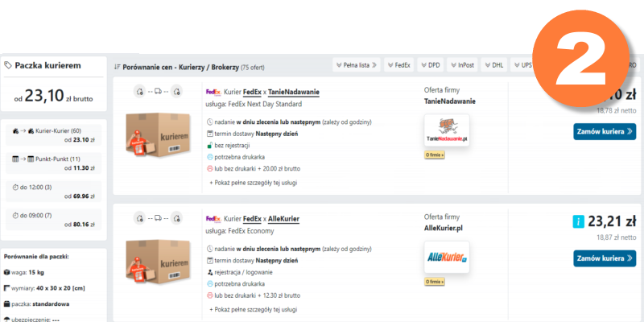Click the FedEx logo in the Next Day Standard offer

[213, 93]
